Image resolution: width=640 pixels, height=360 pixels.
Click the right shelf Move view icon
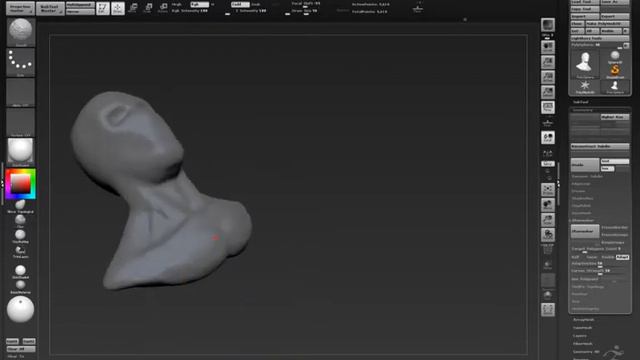tap(548, 204)
